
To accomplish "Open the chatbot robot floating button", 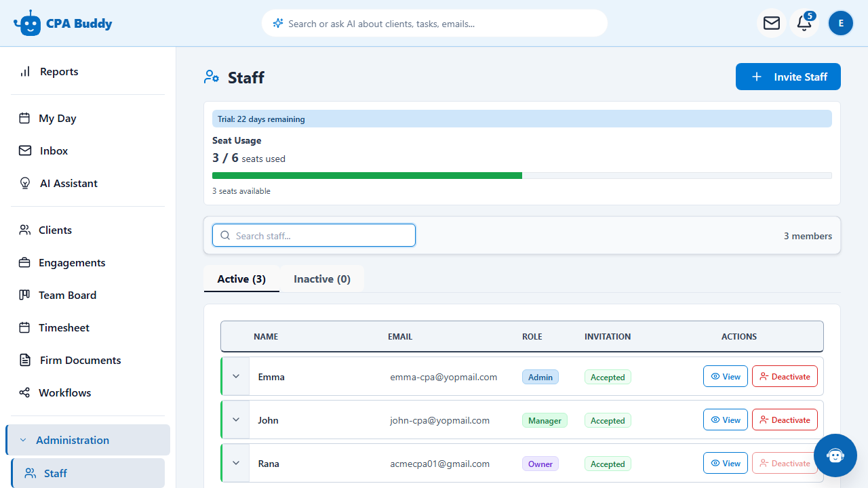I will [835, 455].
